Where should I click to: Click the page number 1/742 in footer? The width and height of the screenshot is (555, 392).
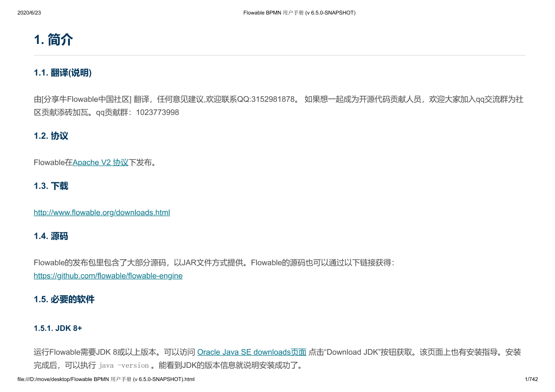click(x=531, y=379)
